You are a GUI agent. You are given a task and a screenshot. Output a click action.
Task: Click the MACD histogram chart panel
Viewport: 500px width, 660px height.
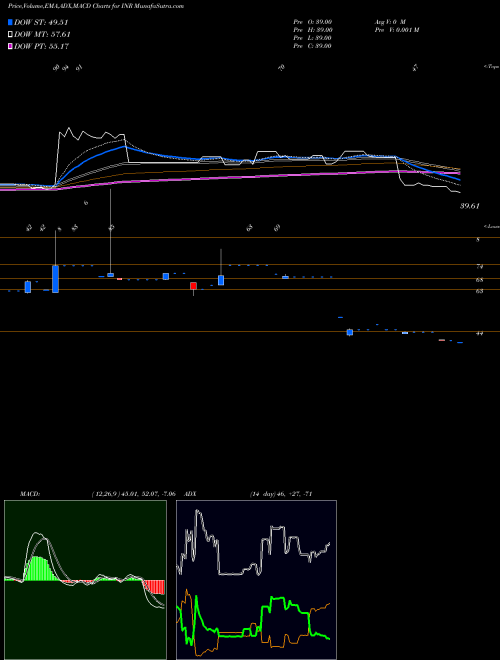(x=85, y=580)
